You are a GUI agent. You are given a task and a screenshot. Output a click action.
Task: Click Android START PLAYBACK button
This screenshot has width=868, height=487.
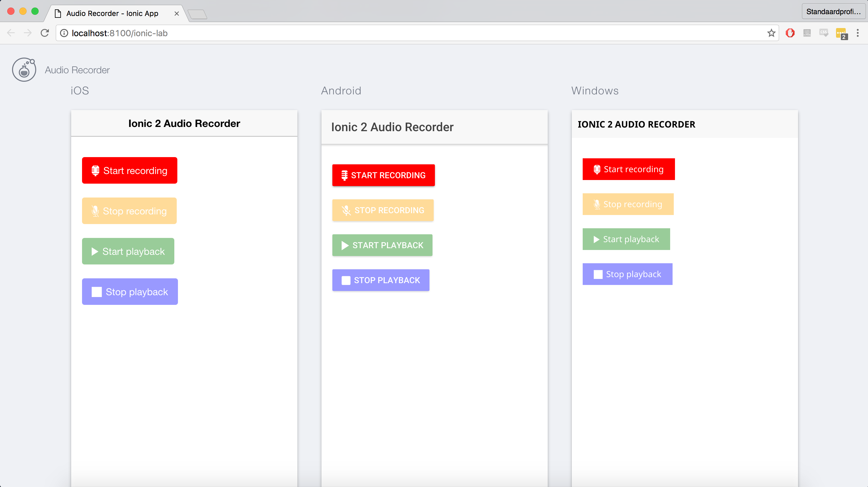(382, 245)
